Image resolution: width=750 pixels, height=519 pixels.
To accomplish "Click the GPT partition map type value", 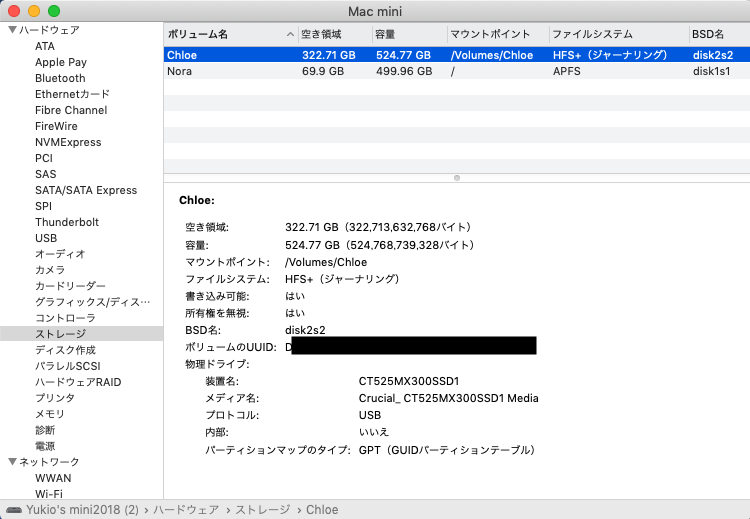I will (447, 450).
